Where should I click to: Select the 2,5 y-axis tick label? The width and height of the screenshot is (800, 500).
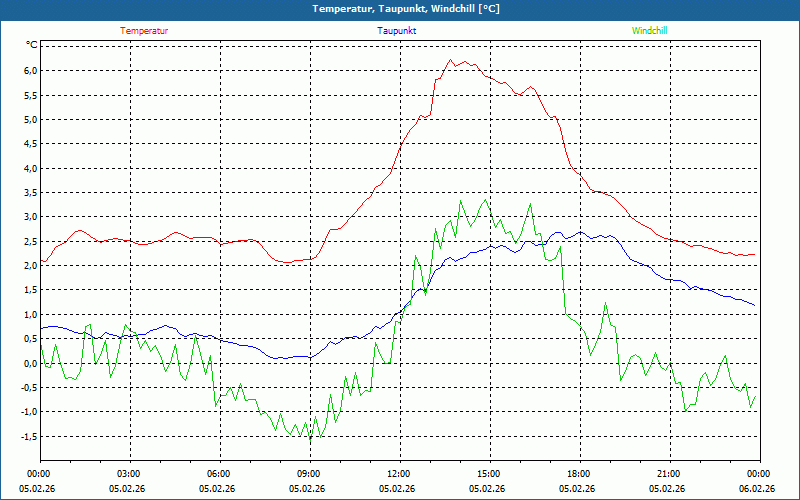29,241
